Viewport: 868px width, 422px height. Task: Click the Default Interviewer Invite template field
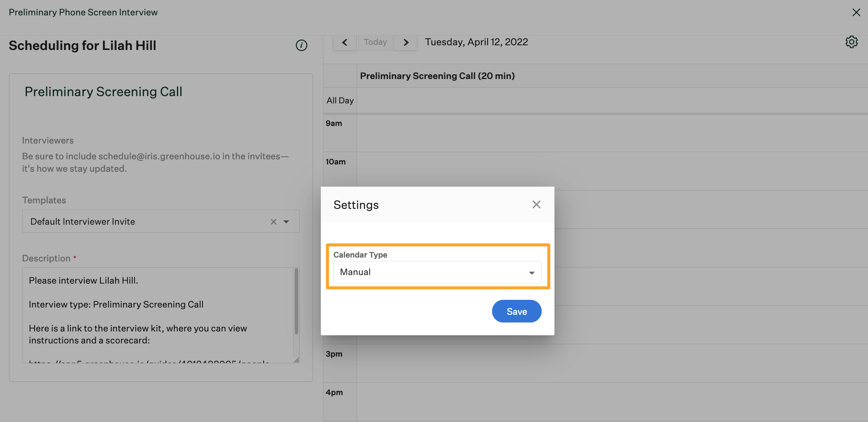click(x=161, y=221)
